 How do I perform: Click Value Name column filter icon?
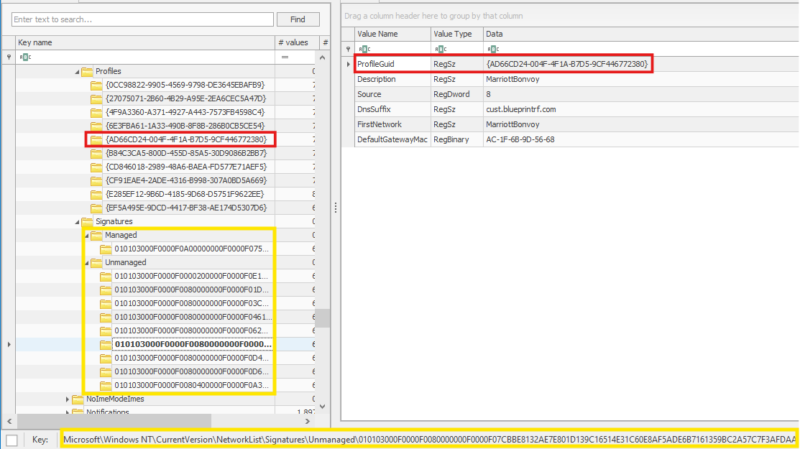(365, 47)
